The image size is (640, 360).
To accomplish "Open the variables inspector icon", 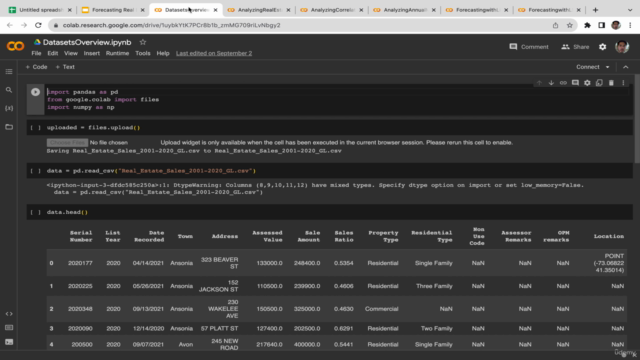I will [x=9, y=108].
